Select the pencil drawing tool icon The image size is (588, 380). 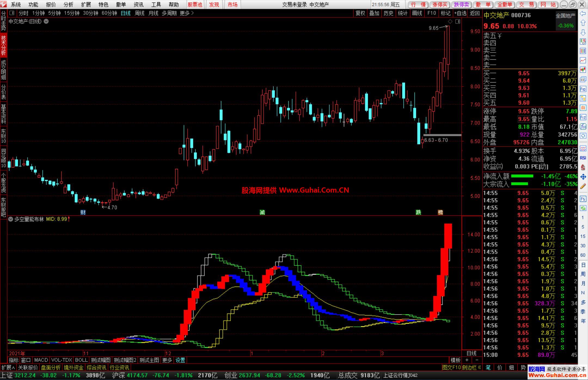(x=583, y=186)
